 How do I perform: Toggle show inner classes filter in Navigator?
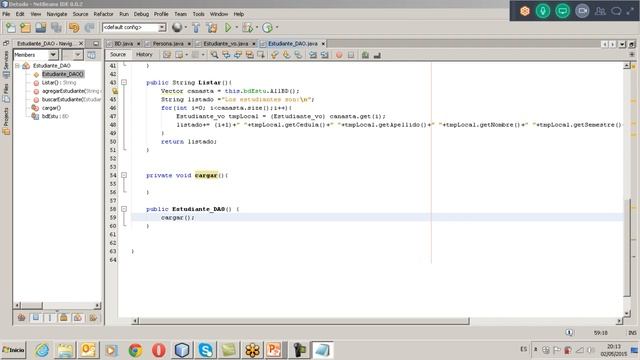[x=78, y=317]
